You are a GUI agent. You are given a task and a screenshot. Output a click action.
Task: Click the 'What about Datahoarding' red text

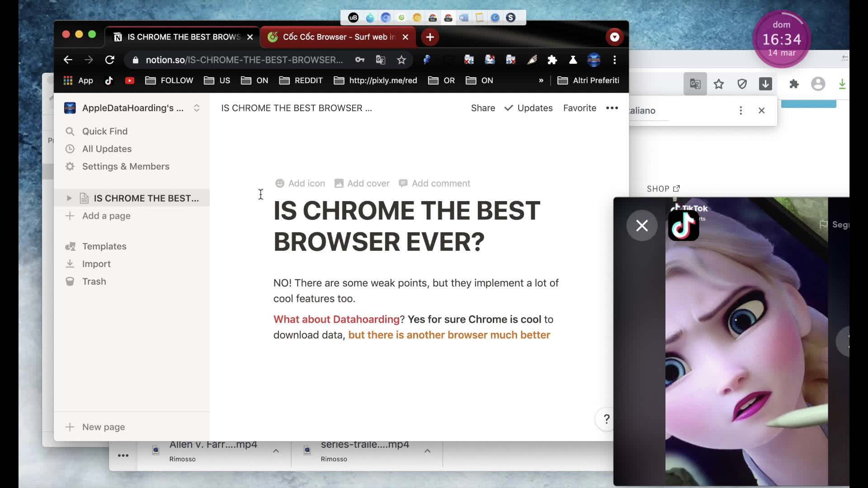[x=336, y=319]
